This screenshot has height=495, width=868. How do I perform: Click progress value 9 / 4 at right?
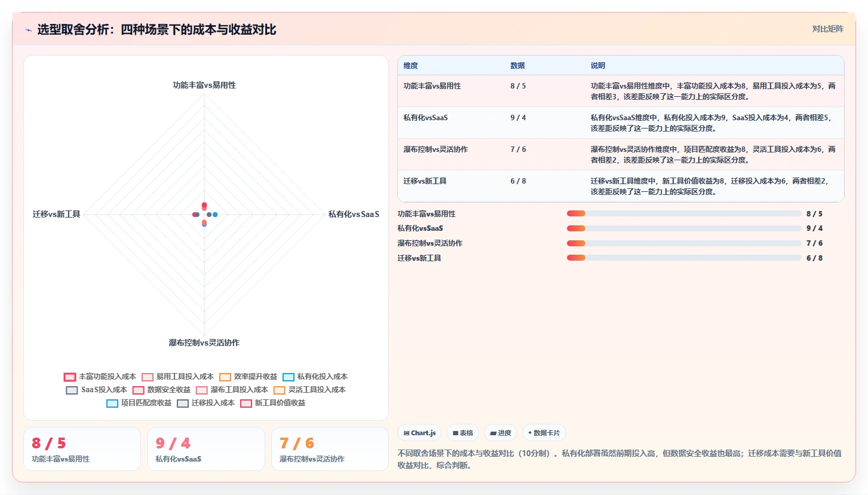pos(814,228)
